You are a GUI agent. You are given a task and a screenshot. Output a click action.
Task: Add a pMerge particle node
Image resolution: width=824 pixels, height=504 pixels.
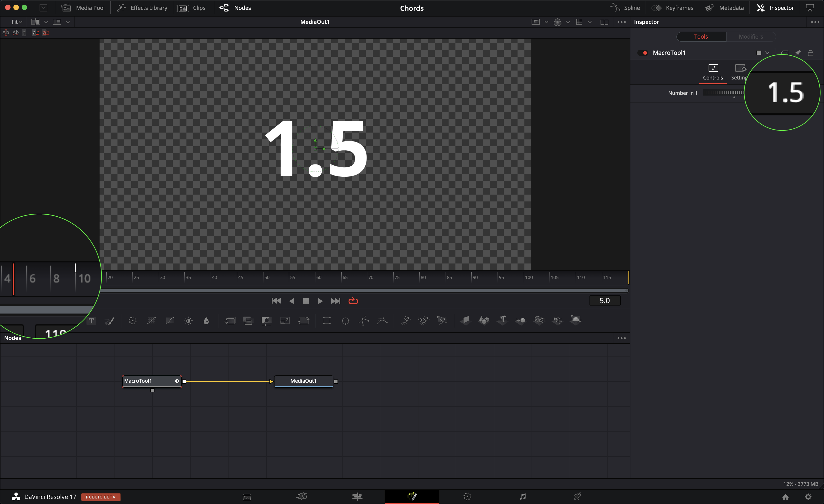coord(424,320)
